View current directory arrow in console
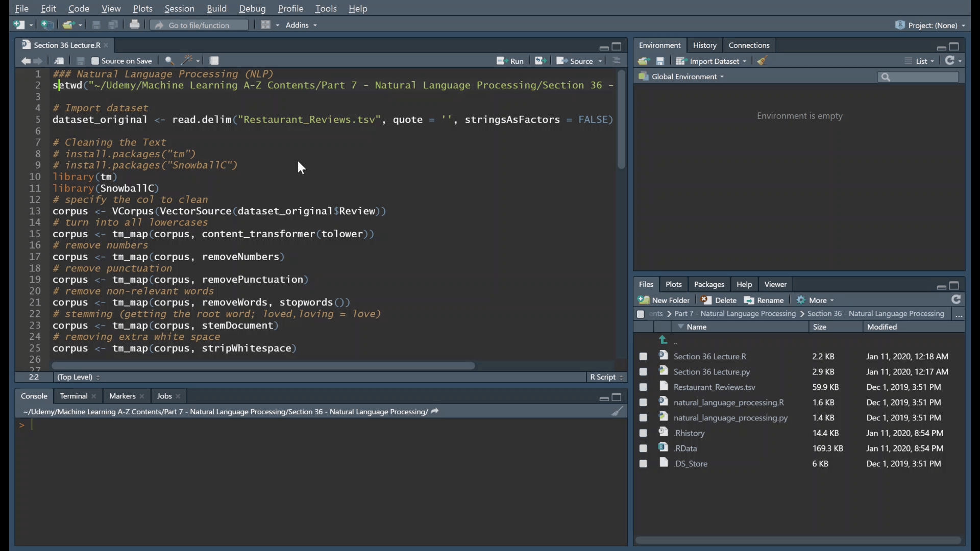This screenshot has width=980, height=551. coord(435,411)
